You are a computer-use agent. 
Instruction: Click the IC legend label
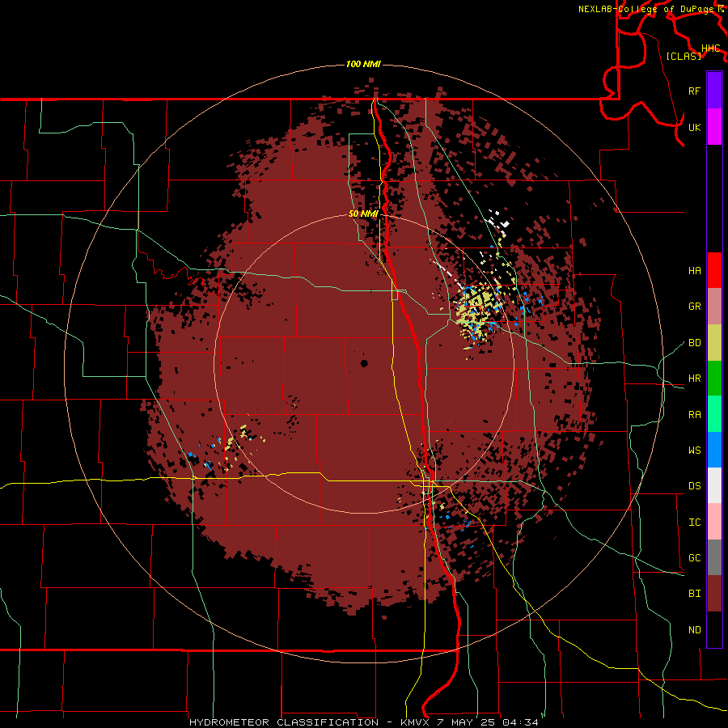pyautogui.click(x=694, y=523)
